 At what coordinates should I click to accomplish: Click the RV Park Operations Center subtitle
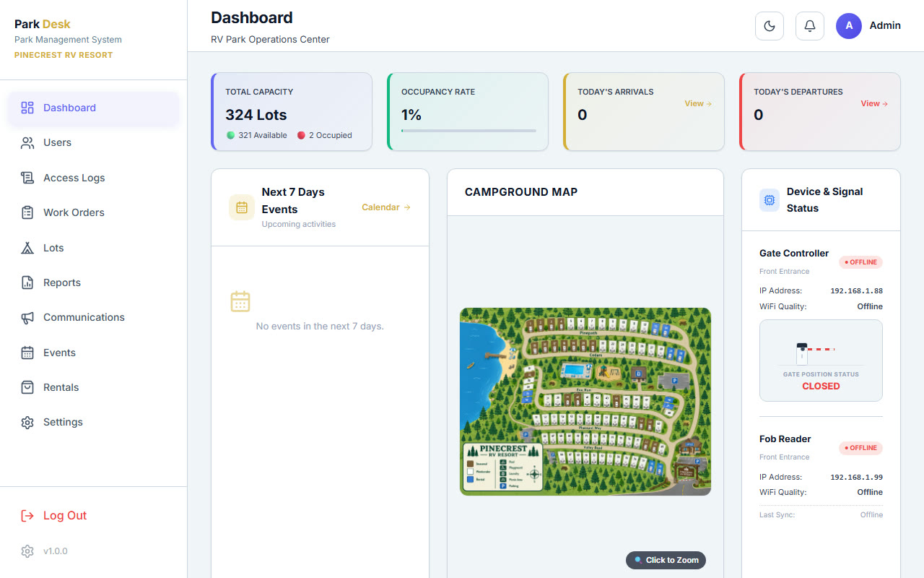[x=270, y=40]
